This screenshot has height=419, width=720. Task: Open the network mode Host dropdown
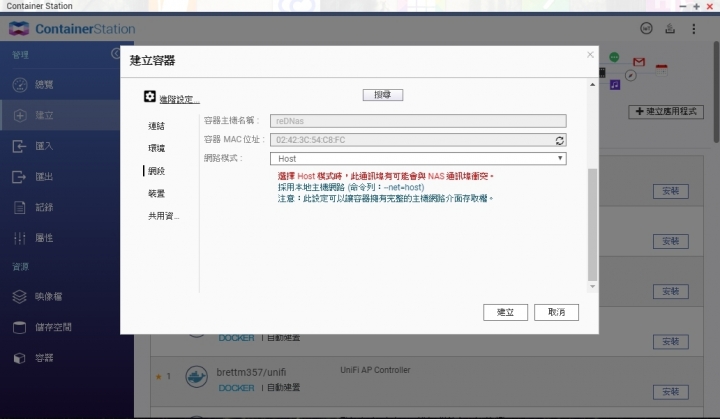418,159
